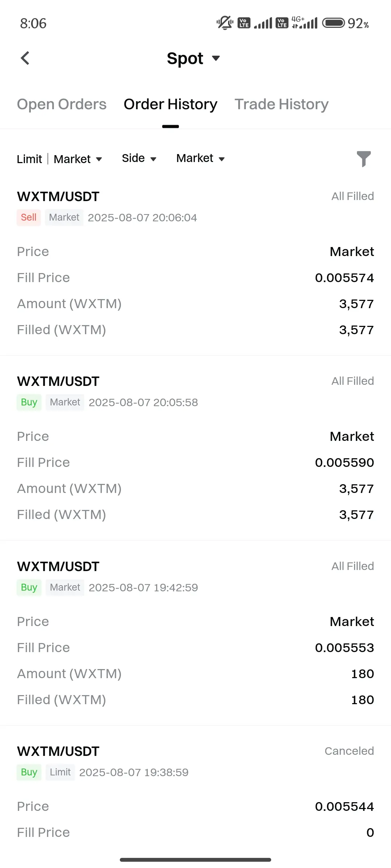Screen dimensions: 391x868
Task: Tap Limit tag on canceled order
Action: [60, 772]
